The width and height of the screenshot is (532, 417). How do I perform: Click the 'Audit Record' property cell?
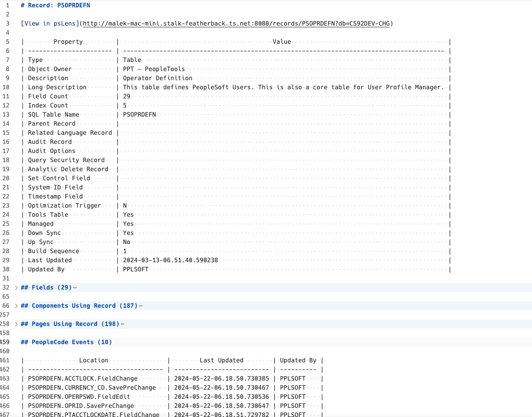(50, 142)
